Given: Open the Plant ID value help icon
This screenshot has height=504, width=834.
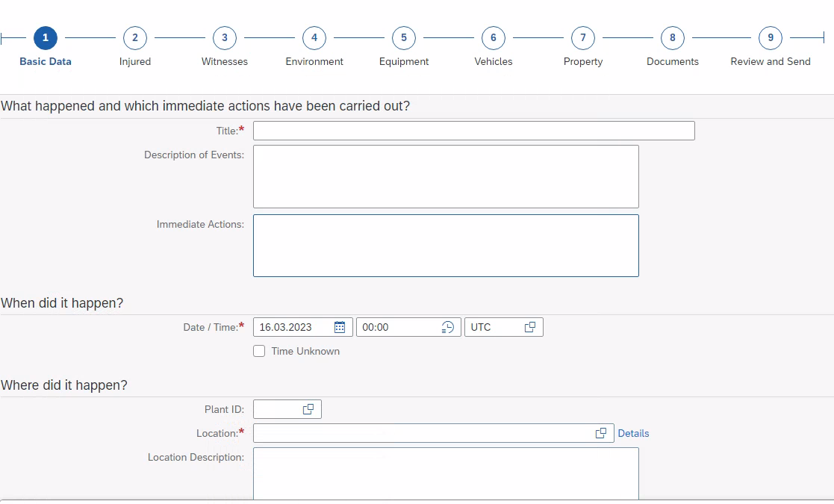Looking at the screenshot, I should pyautogui.click(x=308, y=409).
